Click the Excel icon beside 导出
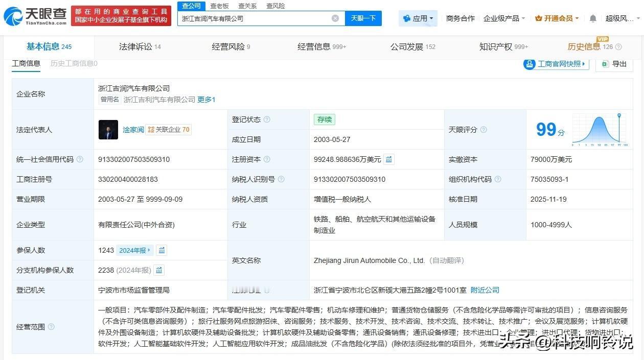This screenshot has width=644, height=360. (605, 64)
